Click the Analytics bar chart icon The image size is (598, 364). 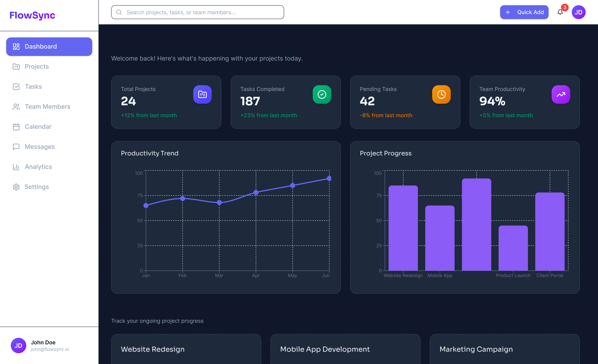coord(16,167)
